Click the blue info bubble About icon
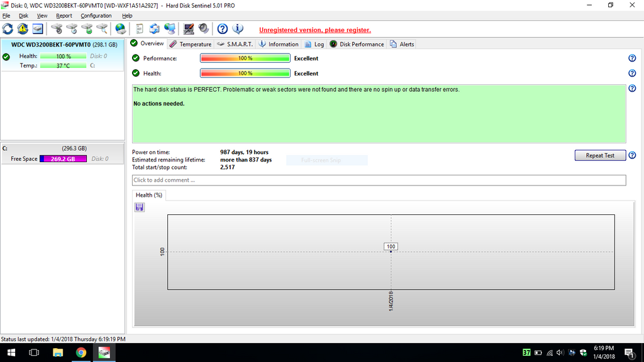The image size is (644, 362). (x=238, y=29)
